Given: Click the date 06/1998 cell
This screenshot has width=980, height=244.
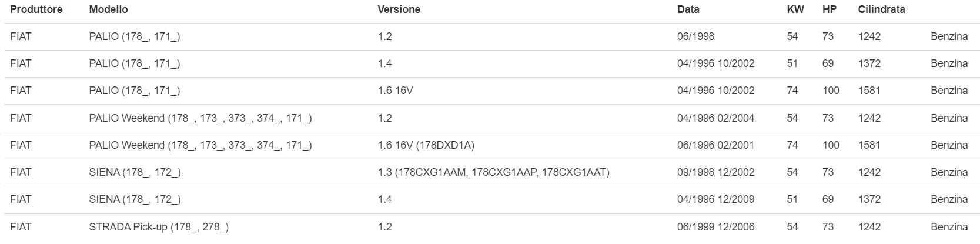Looking at the screenshot, I should [695, 36].
